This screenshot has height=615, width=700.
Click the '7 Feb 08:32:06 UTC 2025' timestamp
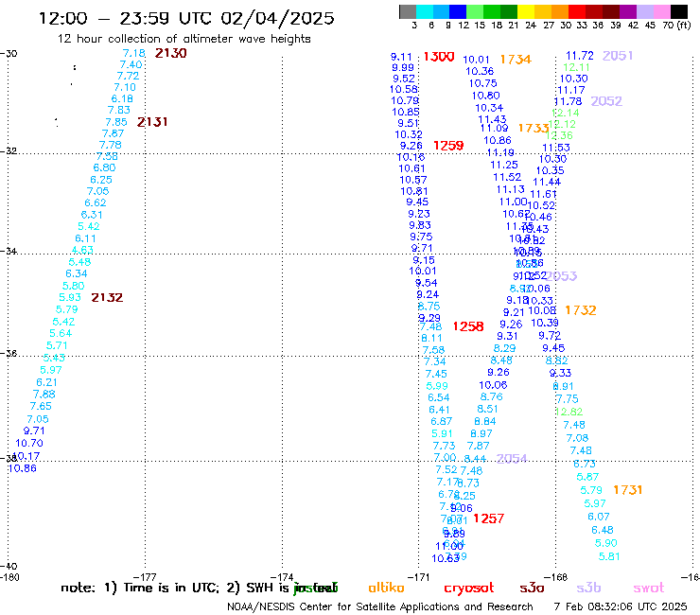tap(621, 606)
